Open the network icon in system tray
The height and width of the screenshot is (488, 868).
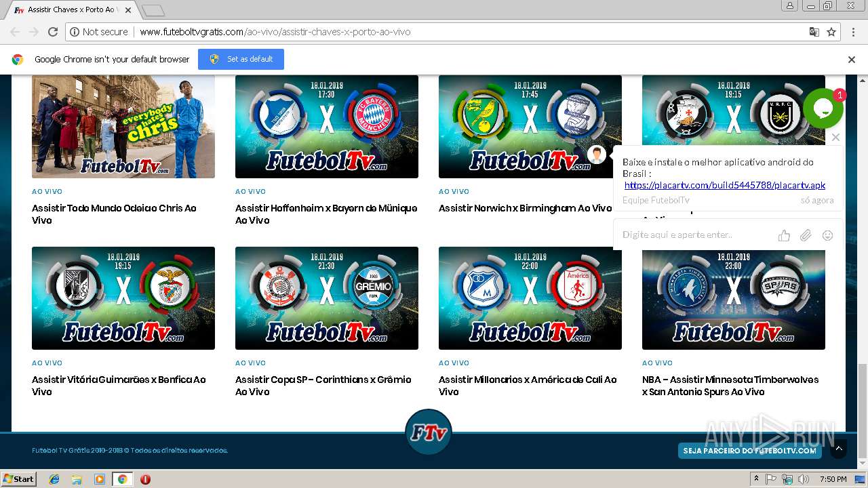(x=787, y=479)
